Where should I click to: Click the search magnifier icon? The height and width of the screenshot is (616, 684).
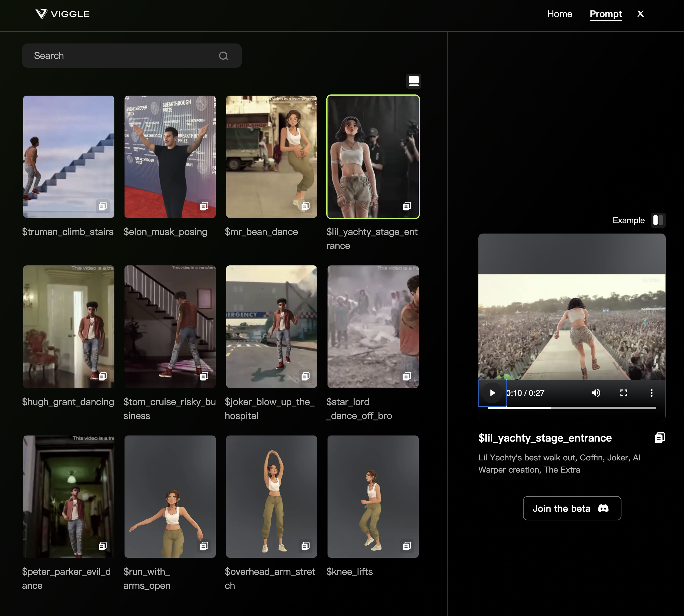[x=224, y=56]
